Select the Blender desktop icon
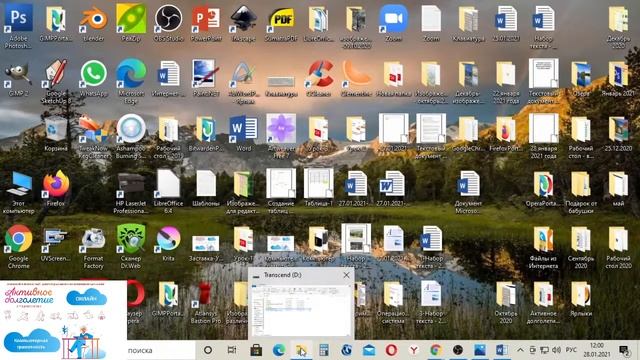Image resolution: width=640 pixels, height=360 pixels. tap(93, 23)
